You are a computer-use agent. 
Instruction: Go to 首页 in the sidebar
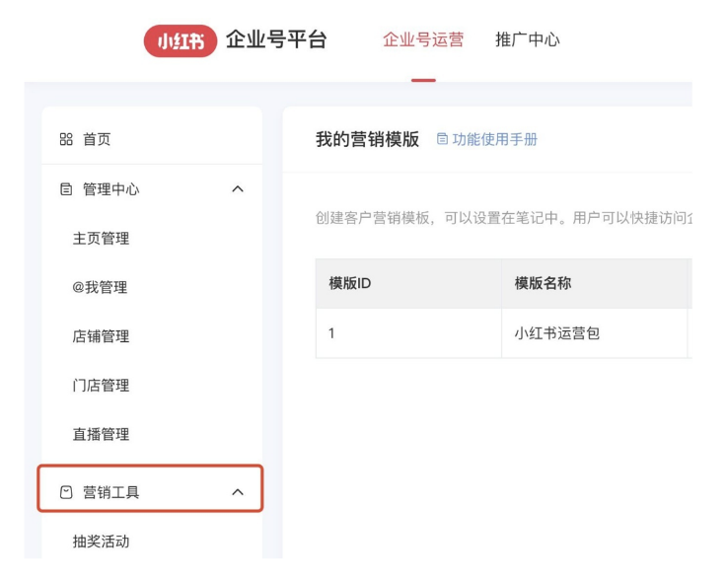click(x=97, y=140)
